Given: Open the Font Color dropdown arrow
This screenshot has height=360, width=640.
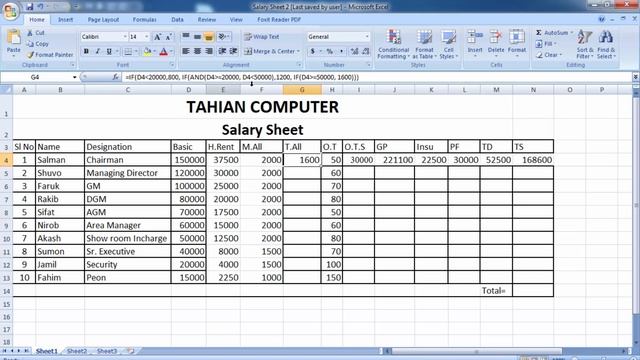Looking at the screenshot, I should tap(171, 51).
